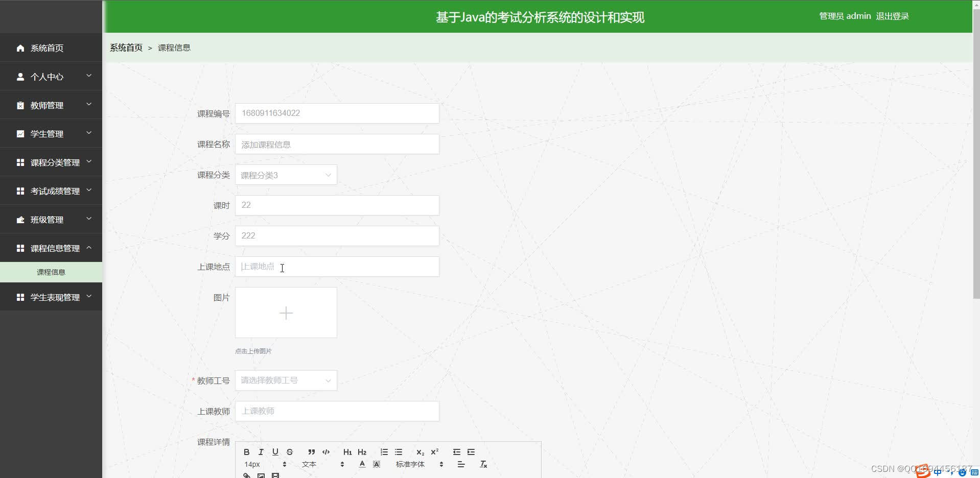The width and height of the screenshot is (980, 478).
Task: Open the 文本 paragraph style dropdown
Action: (x=323, y=464)
